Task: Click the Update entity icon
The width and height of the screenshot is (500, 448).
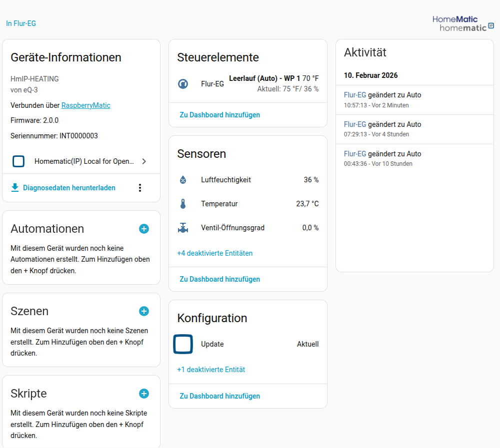Action: tap(183, 344)
